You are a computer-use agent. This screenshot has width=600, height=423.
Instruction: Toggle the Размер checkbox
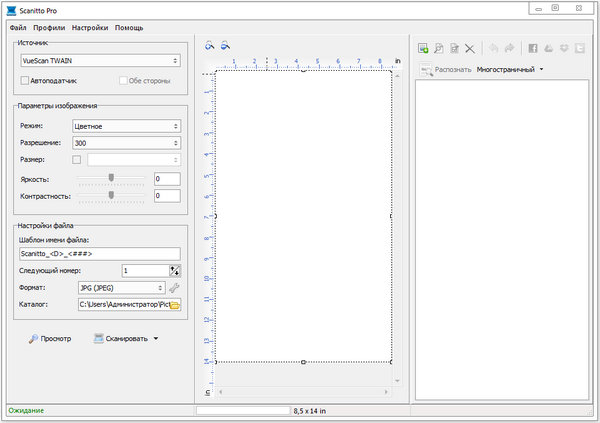tap(77, 159)
